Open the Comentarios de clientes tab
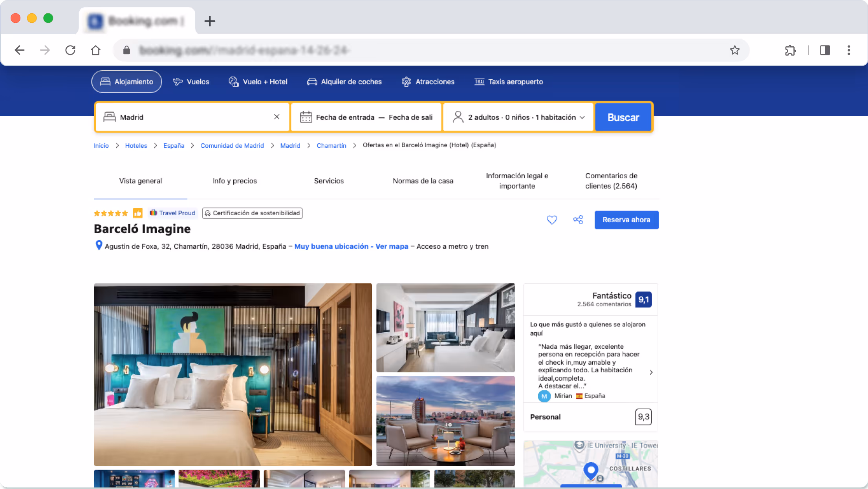The image size is (868, 489). 611,181
